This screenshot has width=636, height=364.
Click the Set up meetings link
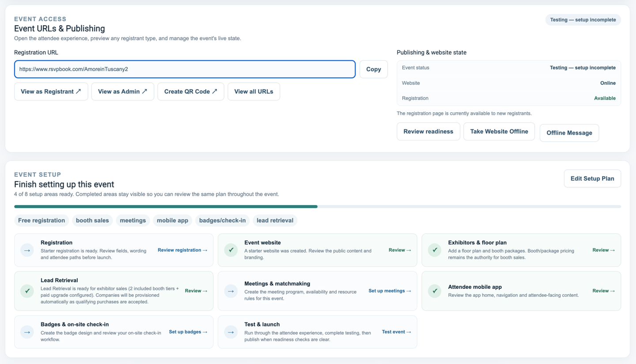(x=390, y=291)
